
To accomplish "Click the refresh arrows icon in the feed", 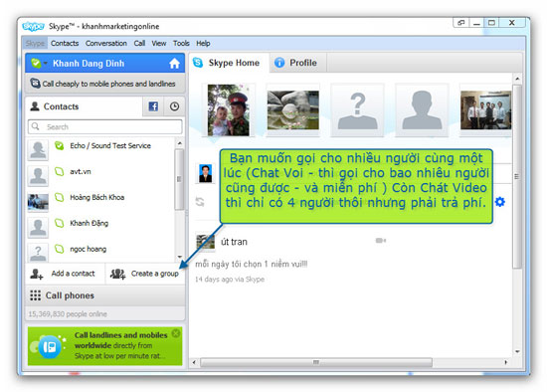I will pos(200,202).
